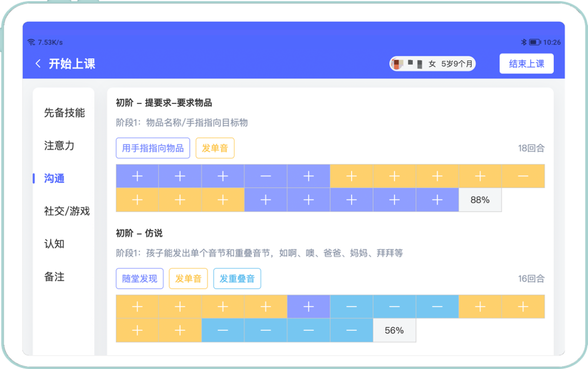The width and height of the screenshot is (588, 369).
Task: Click the 88% result cell
Action: pyautogui.click(x=480, y=200)
